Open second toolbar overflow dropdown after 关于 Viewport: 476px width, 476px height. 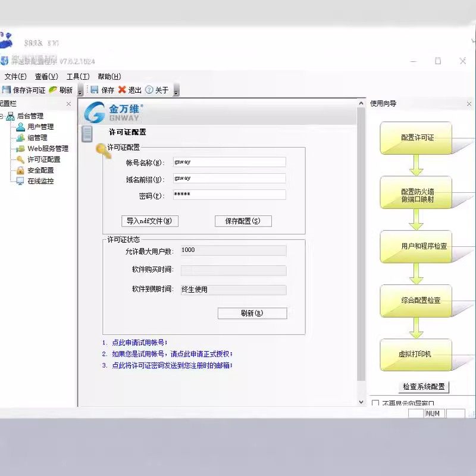(x=176, y=90)
